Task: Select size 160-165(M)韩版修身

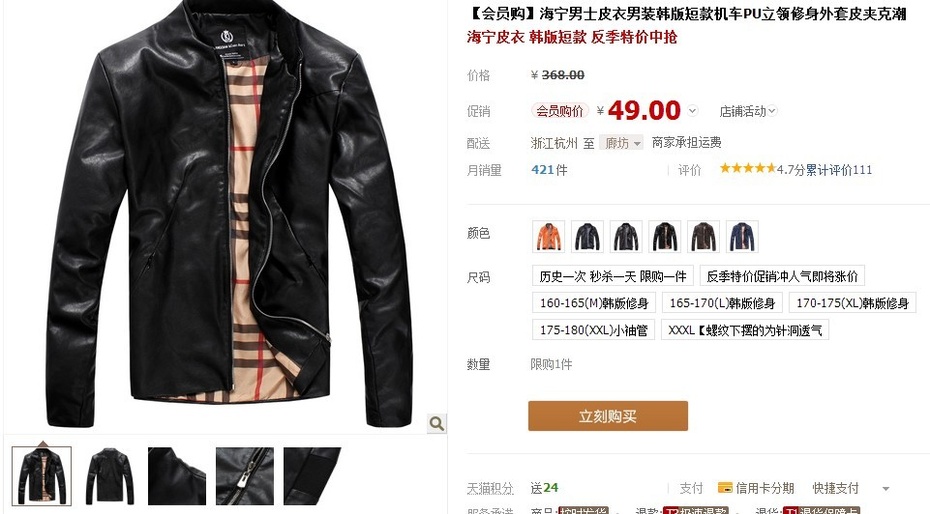Action: (x=594, y=303)
